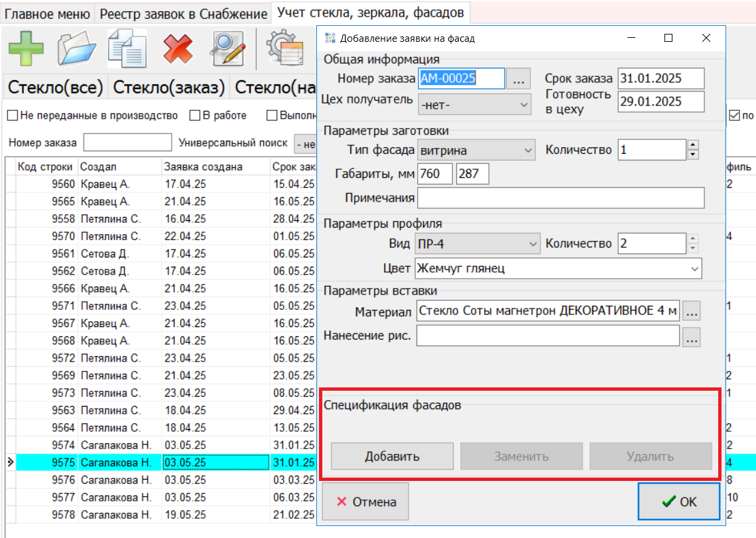The width and height of the screenshot is (756, 538).
Task: Switch to 'Реестр заявок в Снабжение' tab
Action: (183, 14)
